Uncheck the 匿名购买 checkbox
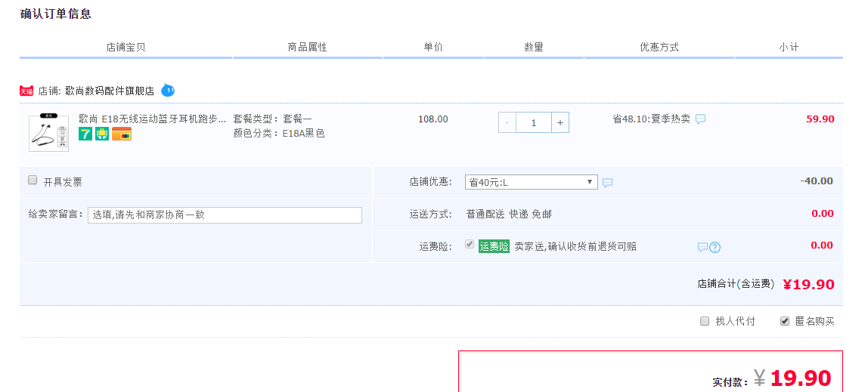The height and width of the screenshot is (392, 868). pyautogui.click(x=784, y=321)
